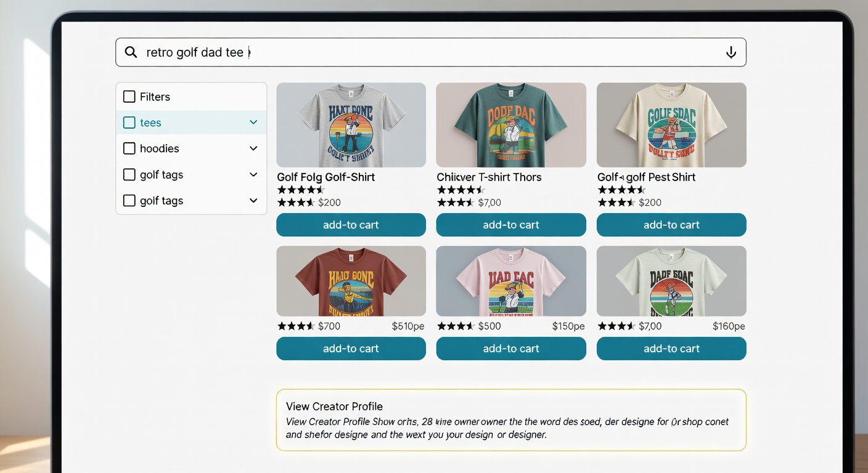Click the 'View Creator Profile' heading
Screen dimensions: 868x473
coord(334,406)
